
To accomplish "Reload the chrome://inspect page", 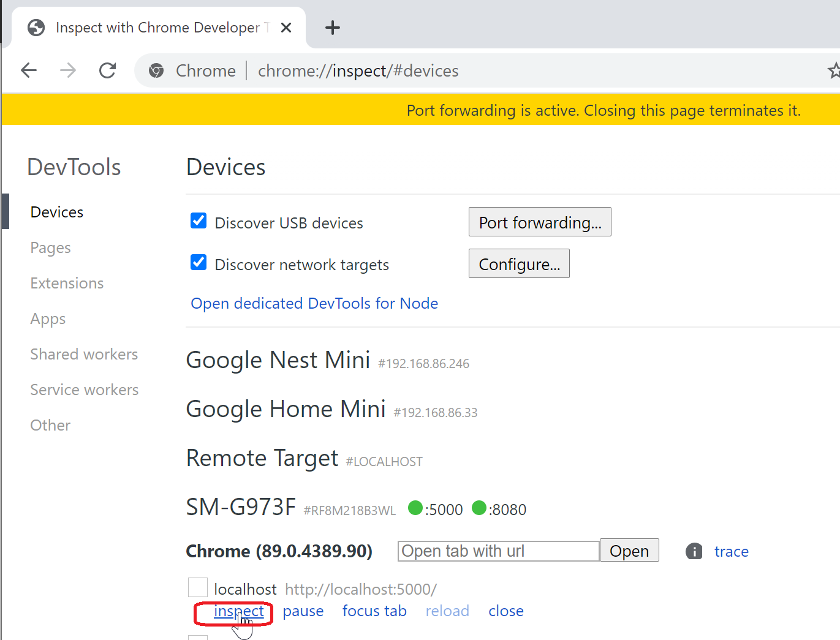I will [107, 70].
